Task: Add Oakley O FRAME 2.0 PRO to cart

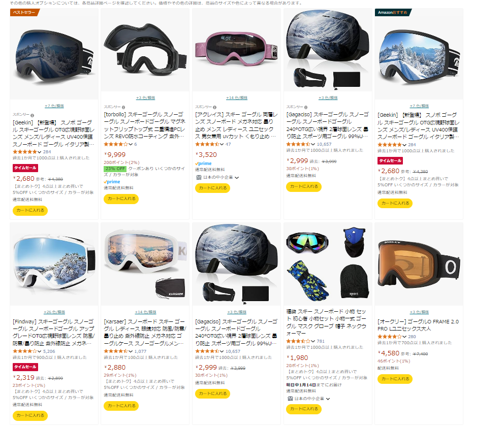Action: 395,379
